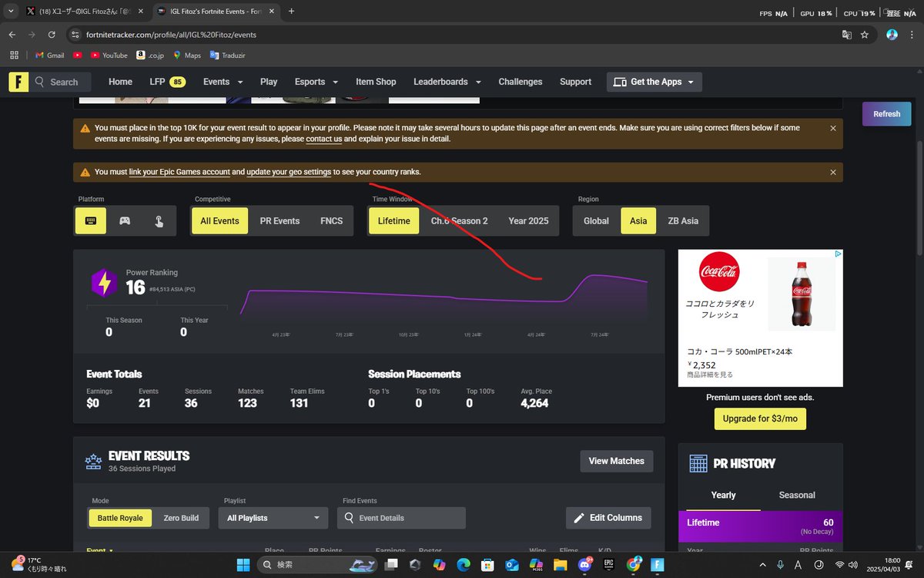Open the Home nav item
Image resolution: width=924 pixels, height=578 pixels.
(120, 82)
